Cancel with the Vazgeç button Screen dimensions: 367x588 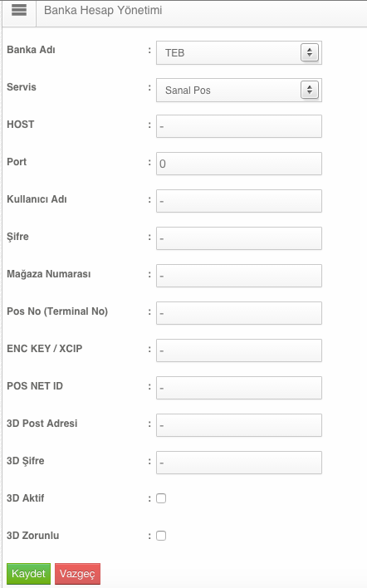(x=77, y=574)
